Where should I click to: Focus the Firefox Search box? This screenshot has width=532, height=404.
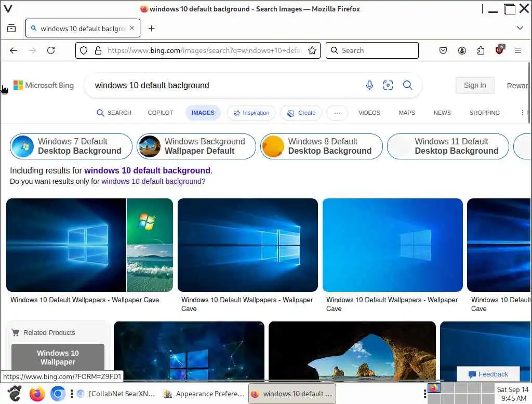[x=372, y=50]
